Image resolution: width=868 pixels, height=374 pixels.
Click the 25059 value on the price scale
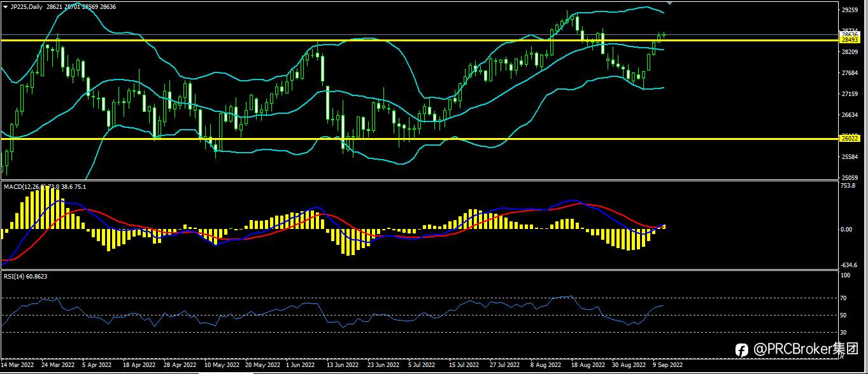pos(850,177)
